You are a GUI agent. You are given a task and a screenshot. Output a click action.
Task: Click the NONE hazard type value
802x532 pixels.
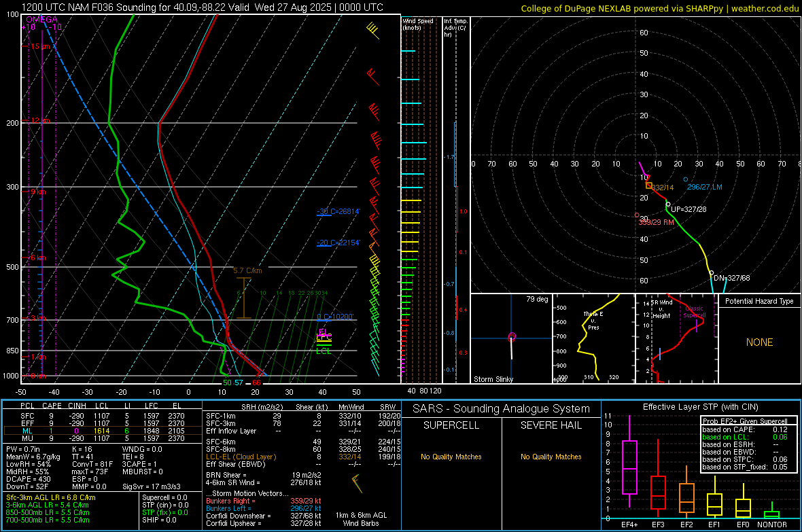pyautogui.click(x=759, y=342)
